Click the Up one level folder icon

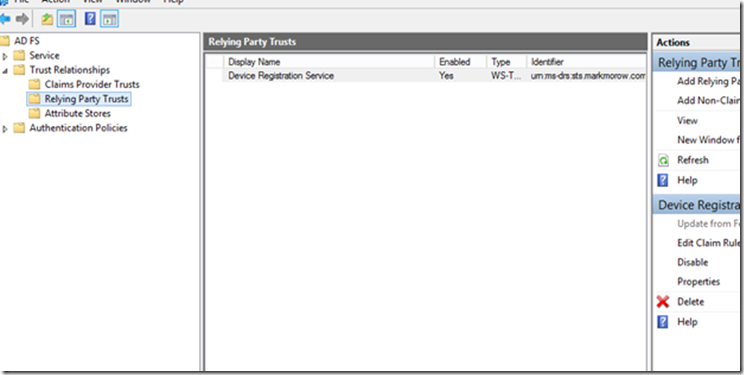[47, 19]
